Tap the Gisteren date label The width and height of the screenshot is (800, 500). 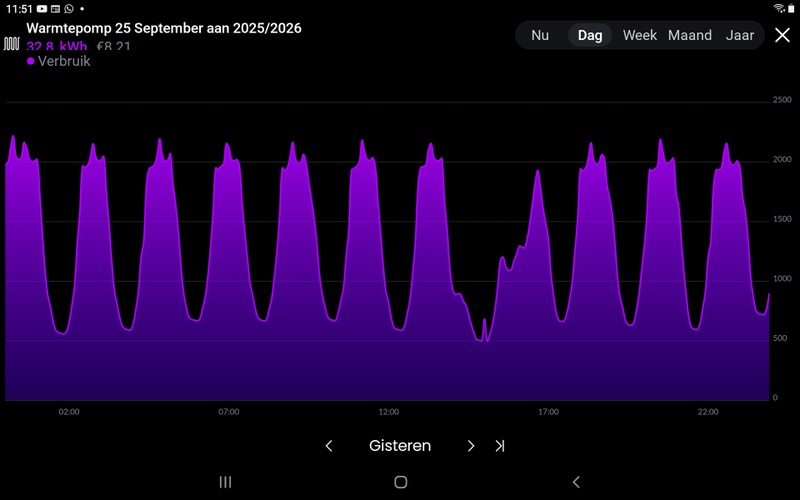(x=400, y=445)
